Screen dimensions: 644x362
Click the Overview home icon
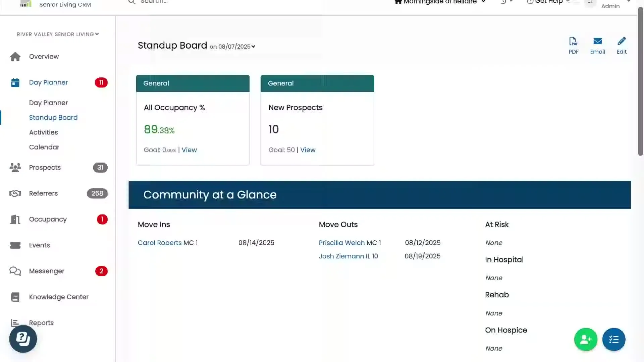pyautogui.click(x=15, y=57)
